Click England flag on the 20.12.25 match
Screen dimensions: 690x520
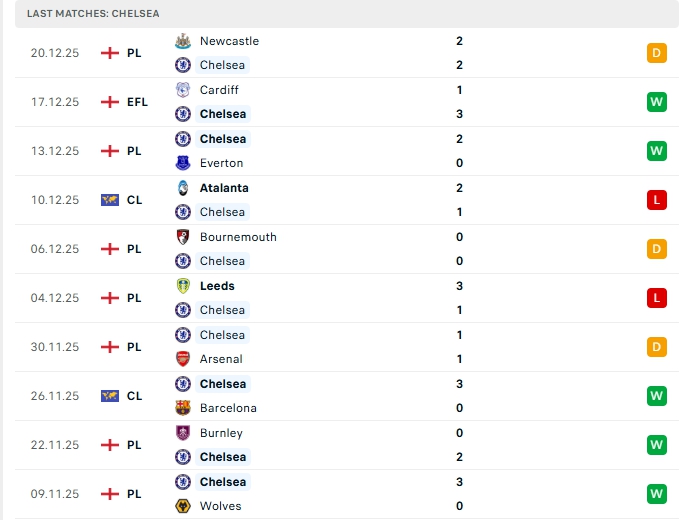110,53
